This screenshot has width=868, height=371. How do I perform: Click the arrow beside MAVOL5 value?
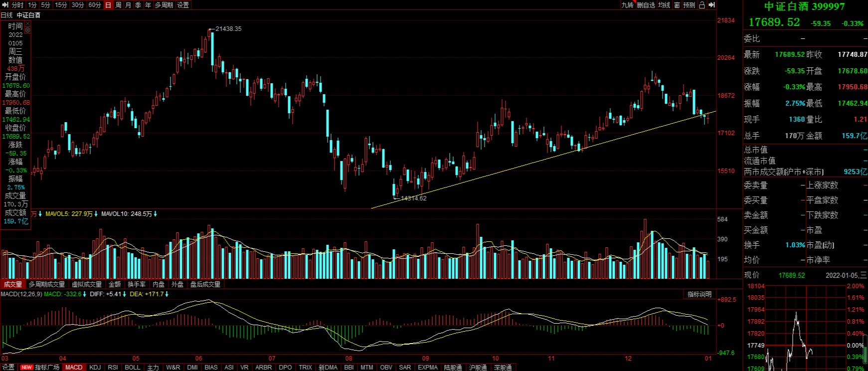[96, 214]
